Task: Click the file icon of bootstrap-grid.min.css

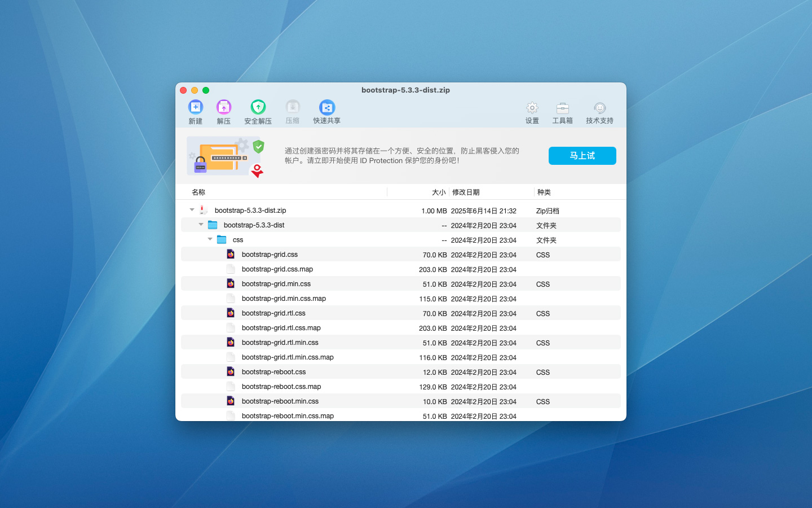Action: coord(231,283)
